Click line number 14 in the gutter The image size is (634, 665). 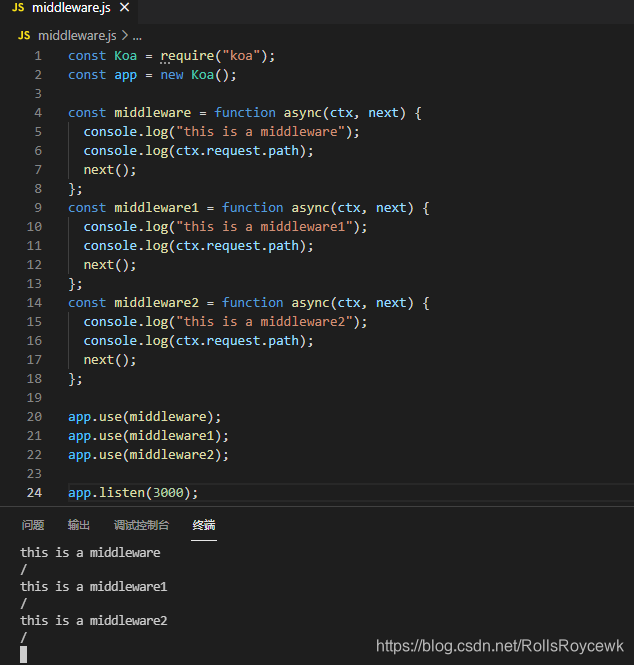click(34, 303)
